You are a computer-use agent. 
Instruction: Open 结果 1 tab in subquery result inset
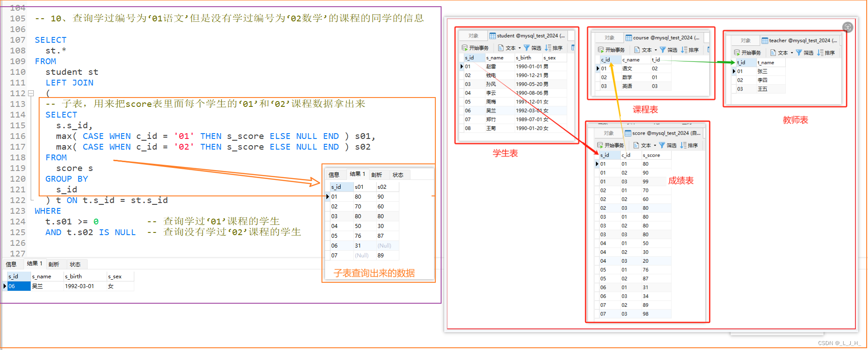pyautogui.click(x=357, y=174)
